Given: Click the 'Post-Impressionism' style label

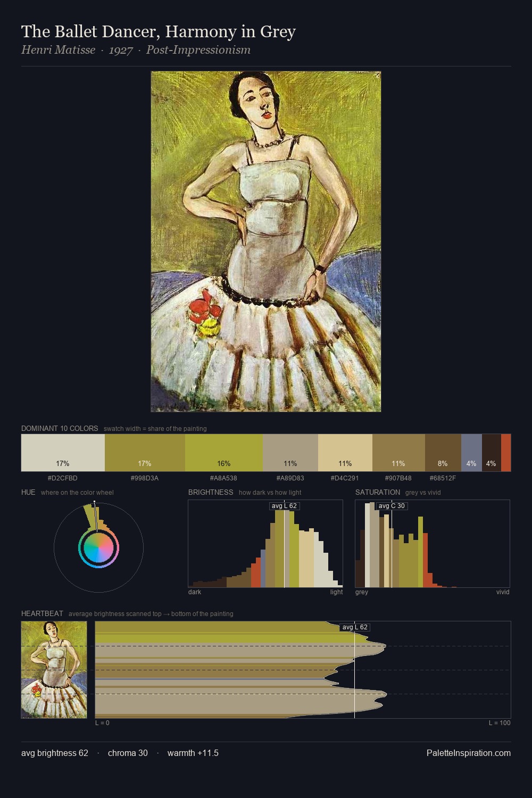Looking at the screenshot, I should pyautogui.click(x=198, y=50).
